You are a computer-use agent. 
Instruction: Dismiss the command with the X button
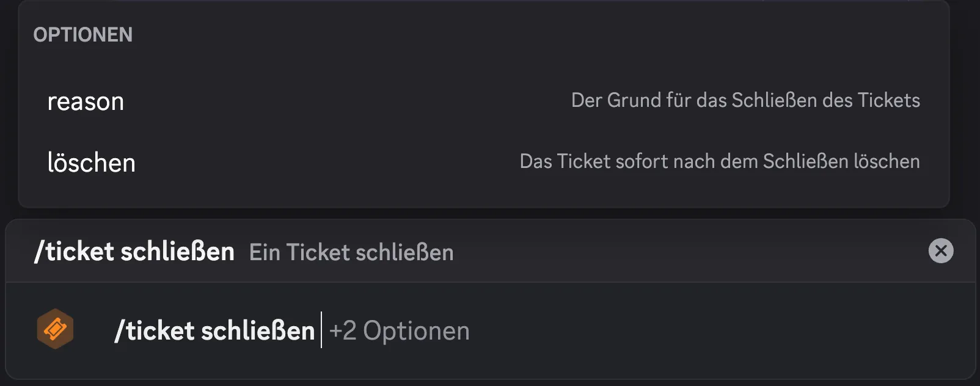tap(940, 250)
